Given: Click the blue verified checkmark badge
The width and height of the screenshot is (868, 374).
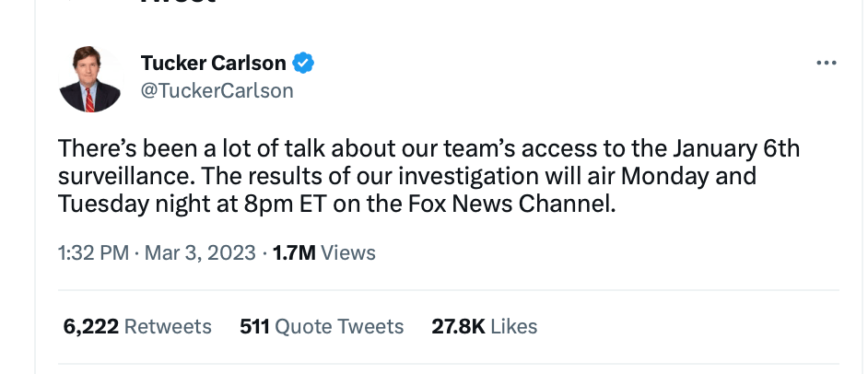Looking at the screenshot, I should pos(304,63).
